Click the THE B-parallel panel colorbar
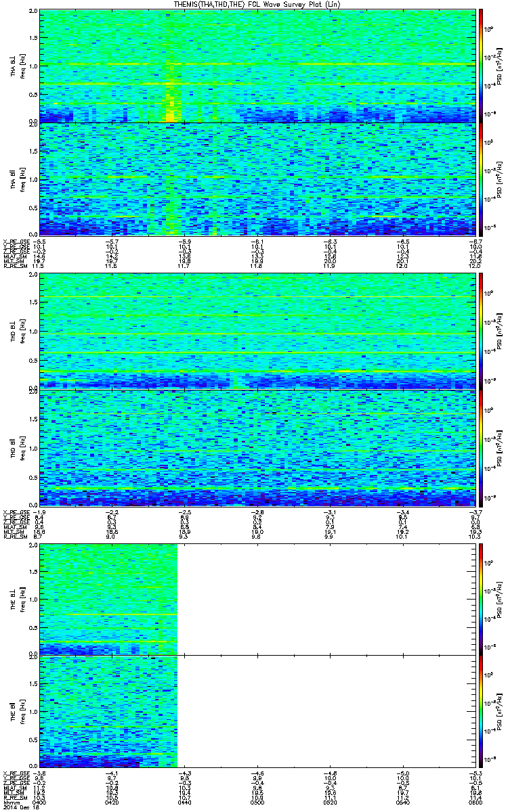The height and width of the screenshot is (812, 508). click(480, 711)
